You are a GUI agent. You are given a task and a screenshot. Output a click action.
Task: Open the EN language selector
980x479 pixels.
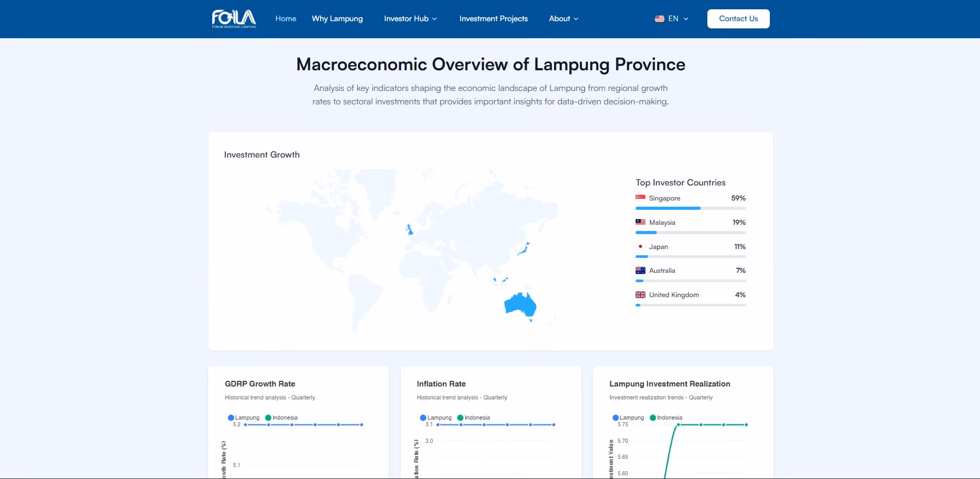[x=672, y=19]
